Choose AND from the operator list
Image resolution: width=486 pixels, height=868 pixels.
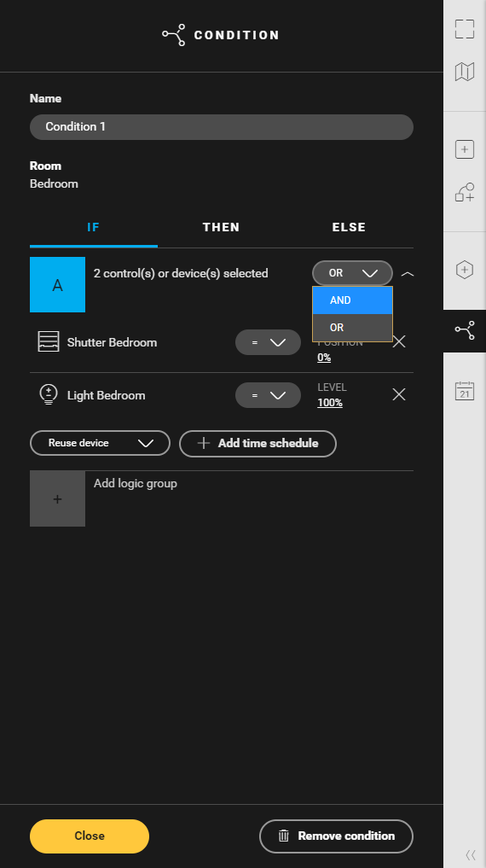352,300
